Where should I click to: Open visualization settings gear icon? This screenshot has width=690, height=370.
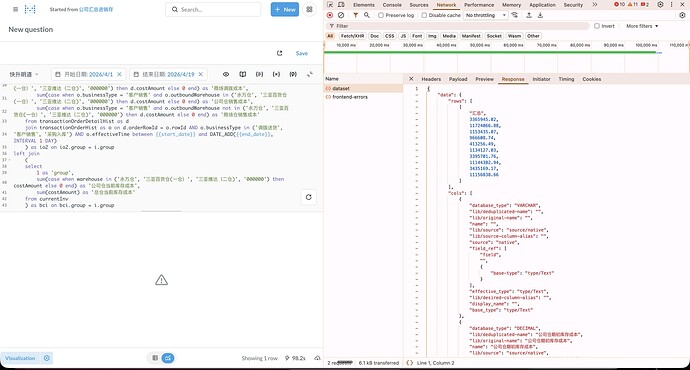[47, 358]
